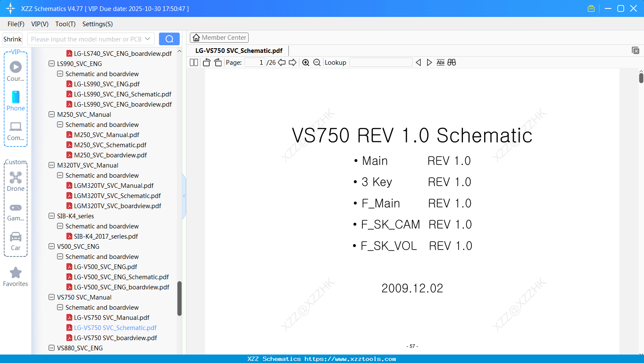Toggle the Abi whole-word match option

(441, 62)
